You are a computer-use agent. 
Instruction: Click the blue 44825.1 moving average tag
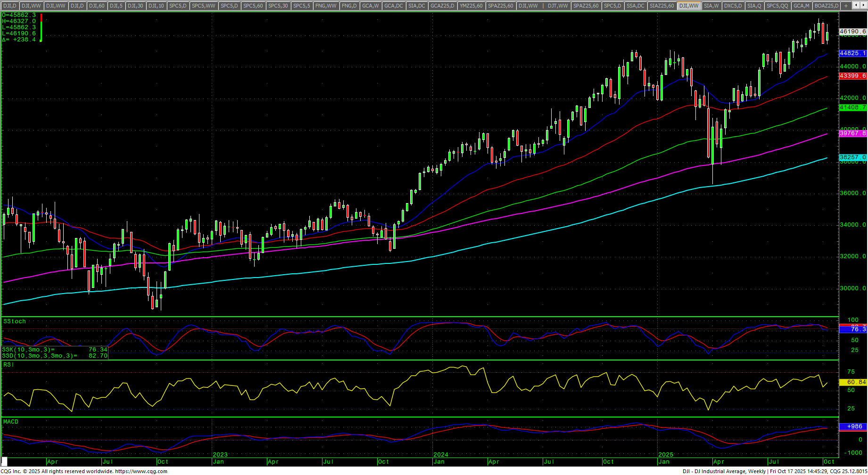(x=852, y=54)
